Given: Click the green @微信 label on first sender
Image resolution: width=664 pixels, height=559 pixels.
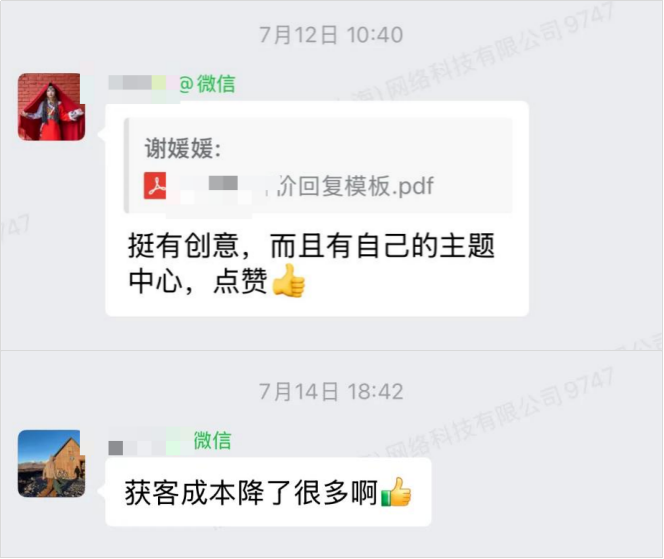Looking at the screenshot, I should point(207,83).
